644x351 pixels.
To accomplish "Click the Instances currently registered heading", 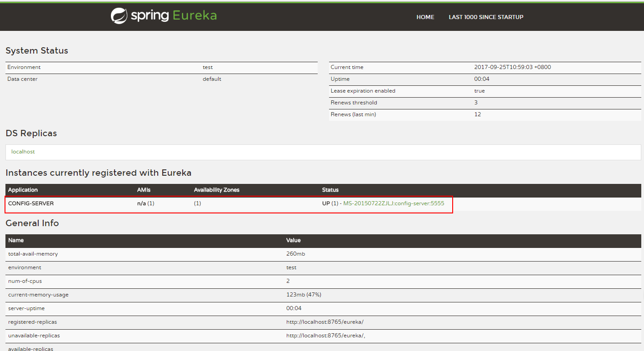I will tap(99, 173).
